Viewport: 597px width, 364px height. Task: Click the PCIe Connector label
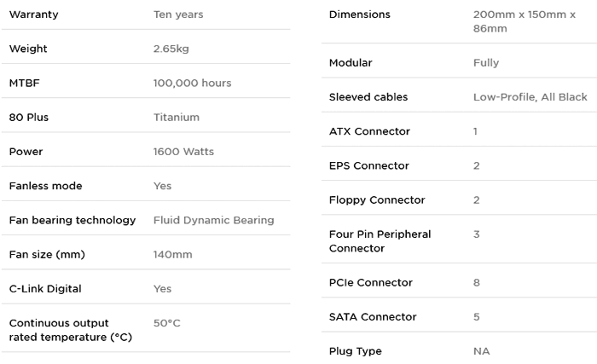click(x=370, y=282)
